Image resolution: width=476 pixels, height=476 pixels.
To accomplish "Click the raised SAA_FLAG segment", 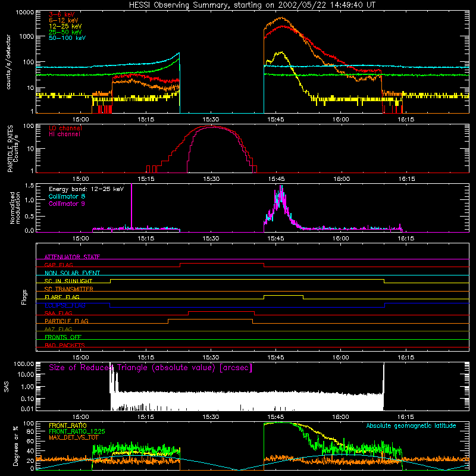I will pyautogui.click(x=221, y=311).
